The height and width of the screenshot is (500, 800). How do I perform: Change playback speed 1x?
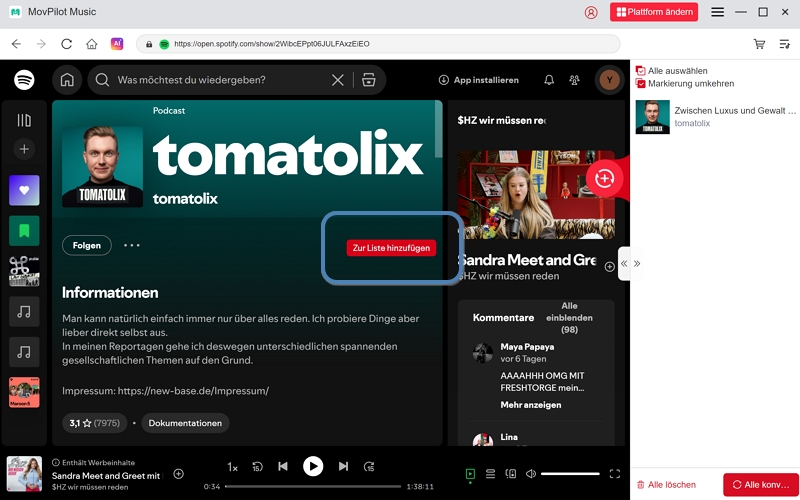tap(232, 467)
